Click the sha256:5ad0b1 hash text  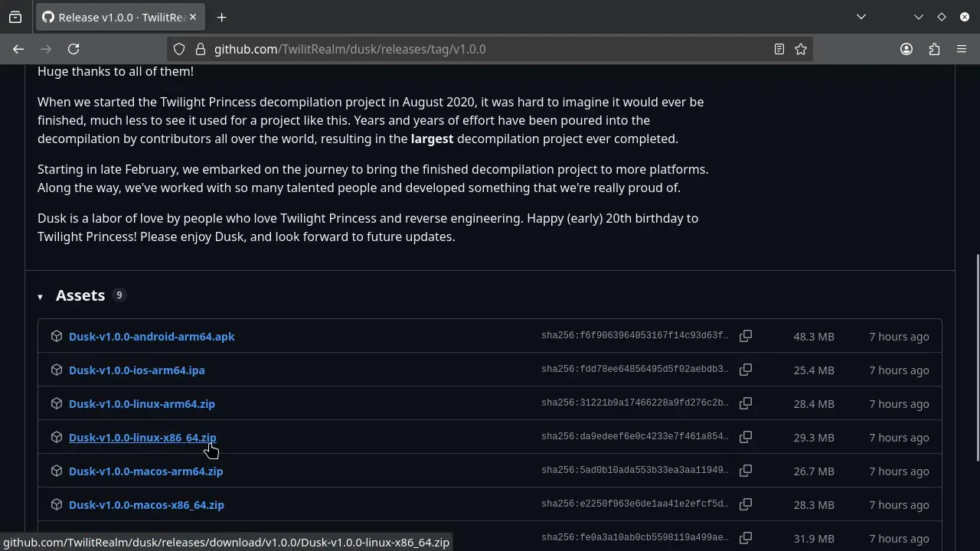click(635, 471)
